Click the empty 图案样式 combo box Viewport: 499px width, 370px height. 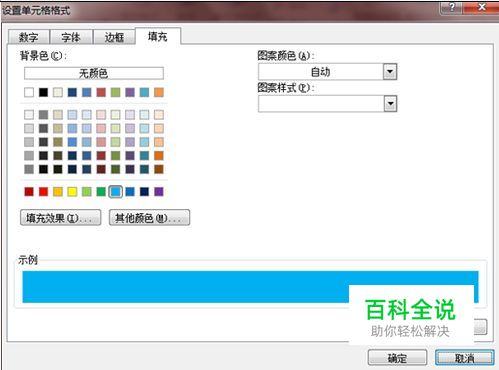point(327,104)
